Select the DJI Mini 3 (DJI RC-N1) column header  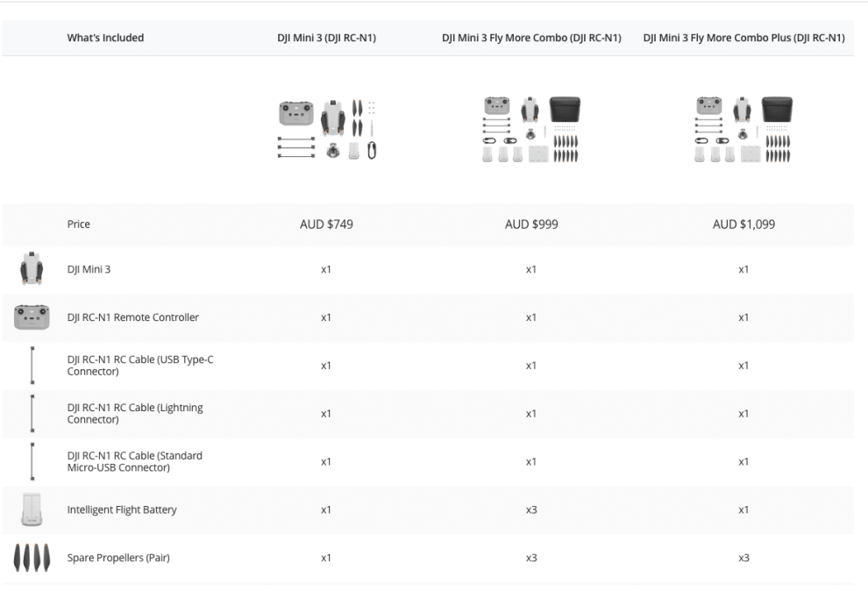coord(325,38)
